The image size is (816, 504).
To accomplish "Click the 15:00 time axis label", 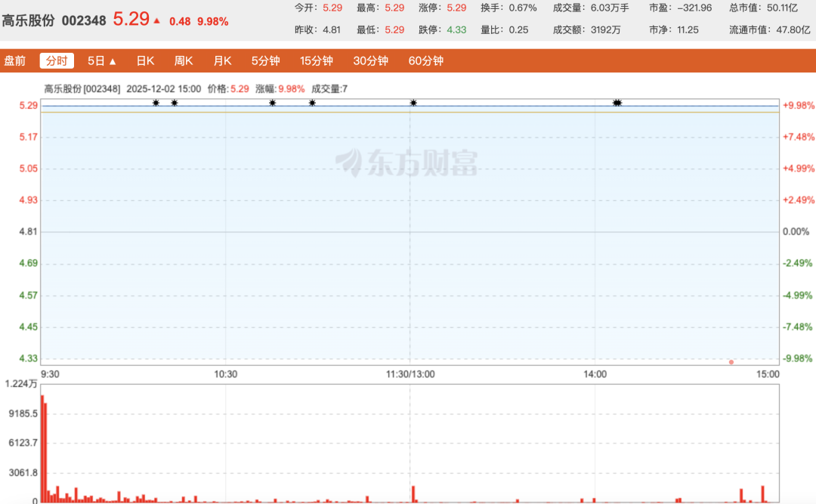I will [768, 374].
